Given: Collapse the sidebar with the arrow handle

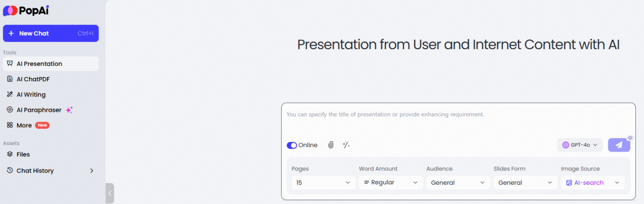Looking at the screenshot, I should pyautogui.click(x=110, y=193).
